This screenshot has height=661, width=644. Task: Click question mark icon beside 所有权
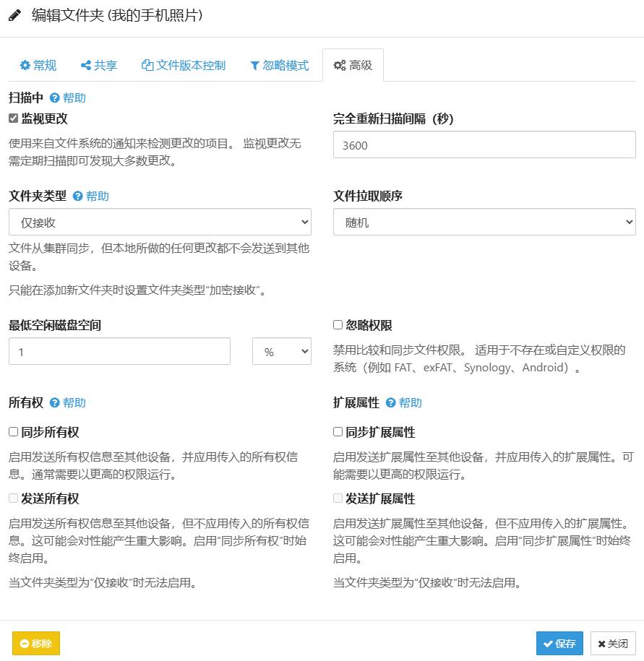click(x=54, y=402)
